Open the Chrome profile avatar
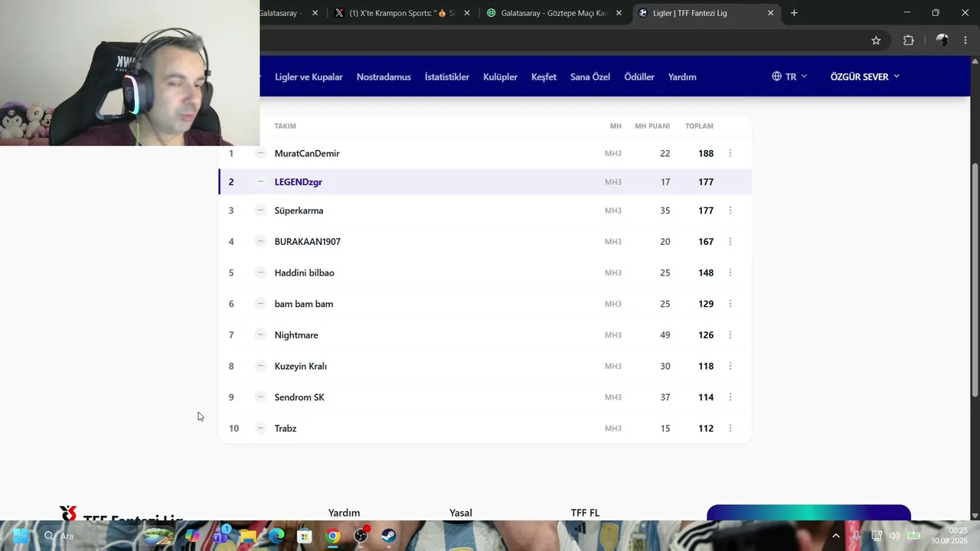The height and width of the screenshot is (551, 980). pyautogui.click(x=942, y=41)
